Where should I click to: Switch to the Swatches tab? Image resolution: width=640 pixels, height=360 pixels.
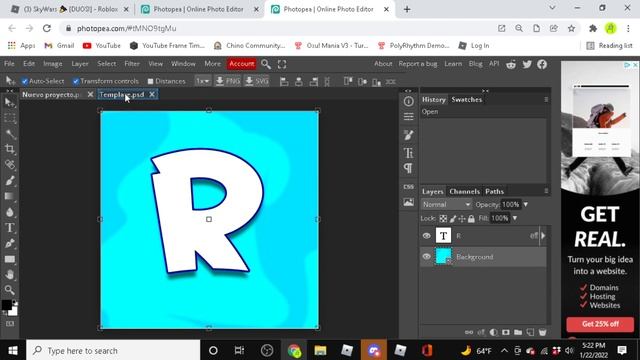pos(467,100)
